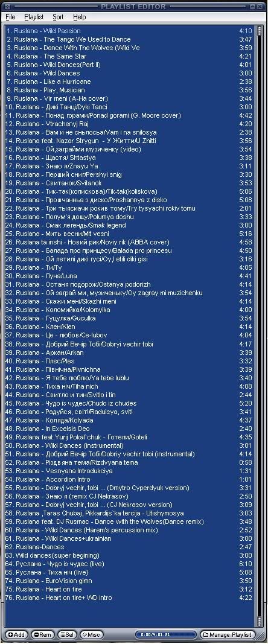Open Manage Playlist
This screenshot has height=644, width=268.
coord(226,634)
